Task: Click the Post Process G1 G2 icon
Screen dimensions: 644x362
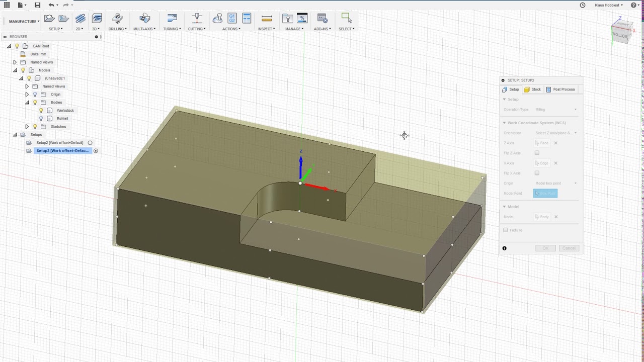Action: click(x=232, y=19)
